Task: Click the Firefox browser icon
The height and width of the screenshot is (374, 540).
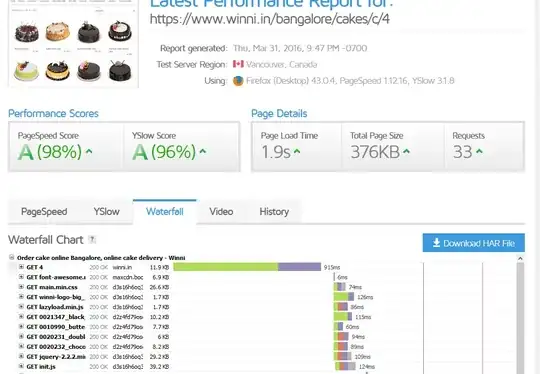Action: tap(238, 81)
